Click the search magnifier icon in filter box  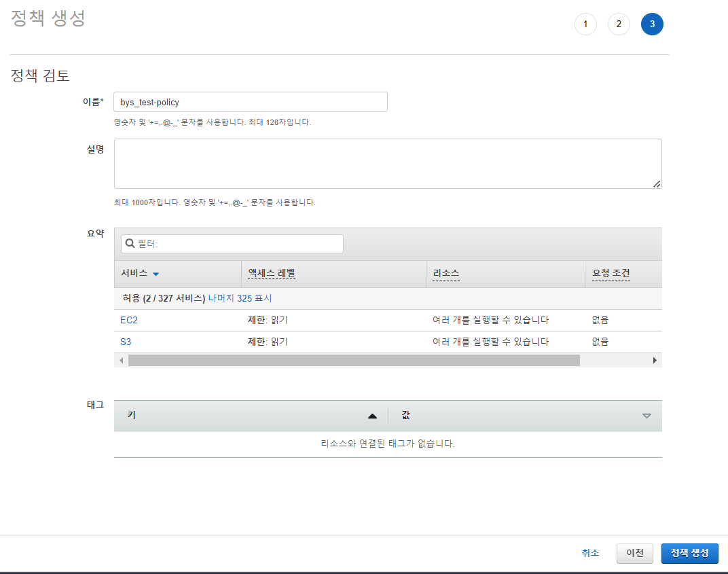point(130,243)
